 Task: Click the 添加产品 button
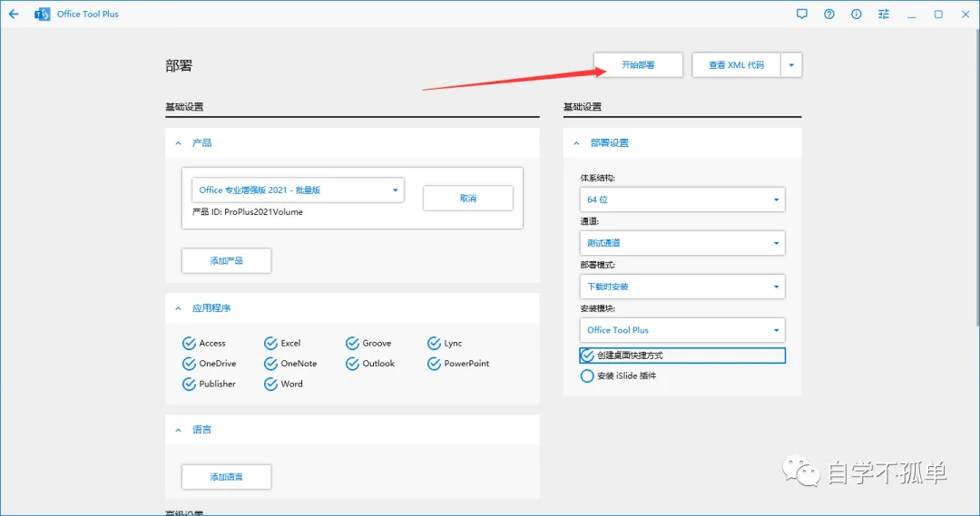point(226,260)
